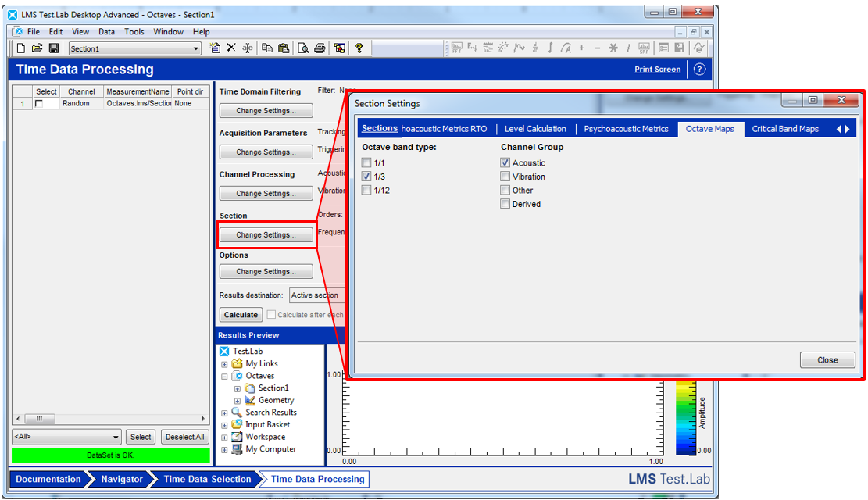Image resolution: width=868 pixels, height=500 pixels.
Task: Click the circled help icon beside Print Screen
Action: pos(700,70)
